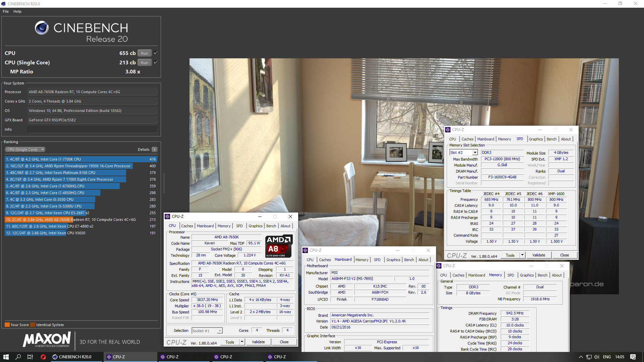Switch to About tab in Mainboard window
This screenshot has width=644, height=362.
tap(423, 260)
